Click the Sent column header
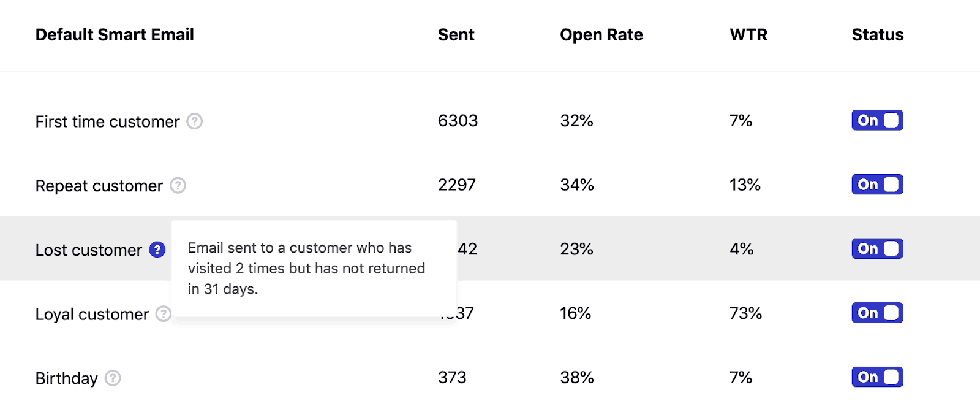This screenshot has width=980, height=409. click(x=456, y=35)
